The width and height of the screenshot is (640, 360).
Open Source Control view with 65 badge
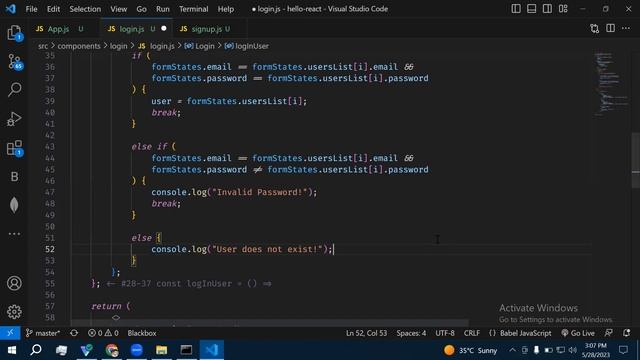(14, 62)
